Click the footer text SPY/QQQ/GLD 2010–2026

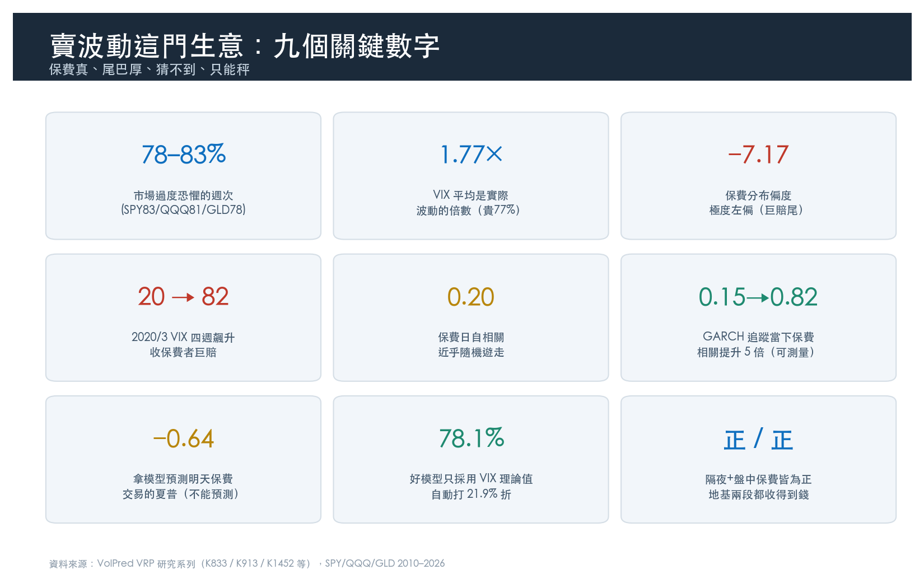tap(385, 563)
